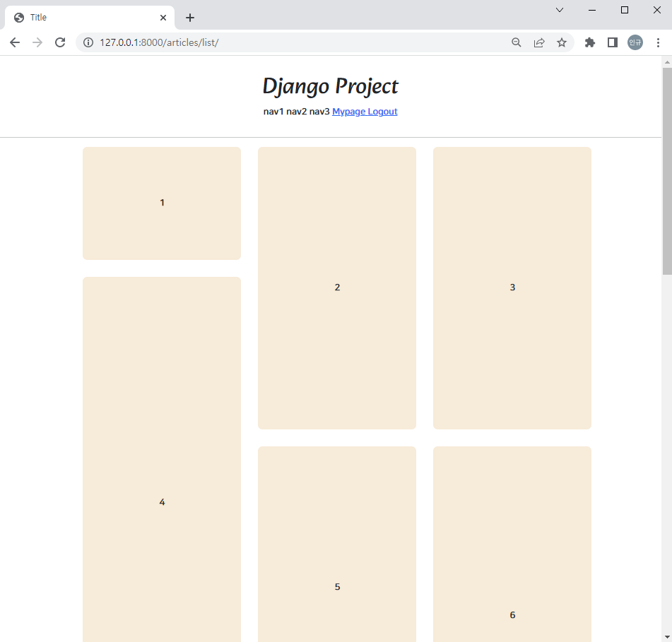Open article card 1
Viewport: 672px width, 642px height.
click(162, 203)
